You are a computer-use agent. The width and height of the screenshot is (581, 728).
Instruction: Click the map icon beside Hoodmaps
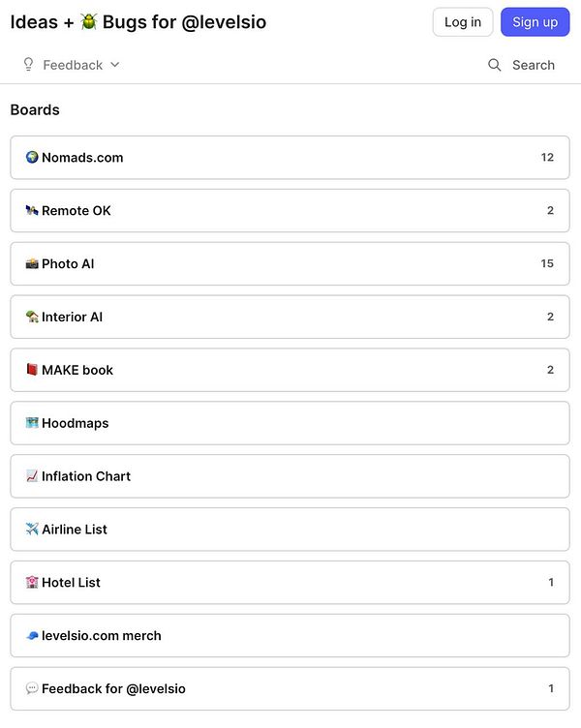32,423
